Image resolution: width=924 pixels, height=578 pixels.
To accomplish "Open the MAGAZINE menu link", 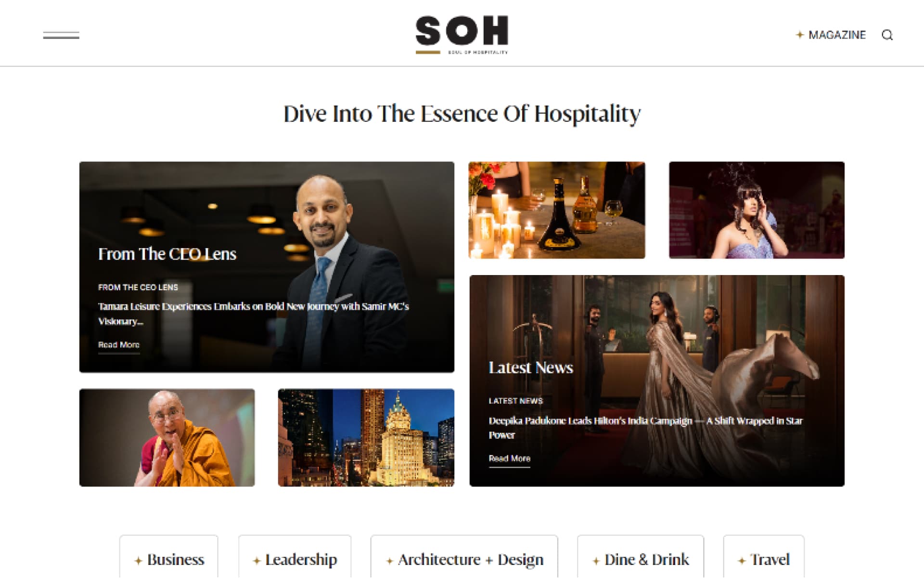I will pyautogui.click(x=837, y=35).
